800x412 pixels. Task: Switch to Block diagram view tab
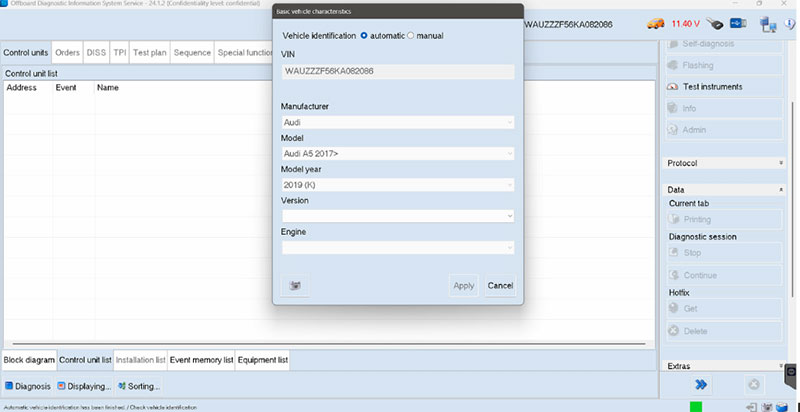pos(29,360)
